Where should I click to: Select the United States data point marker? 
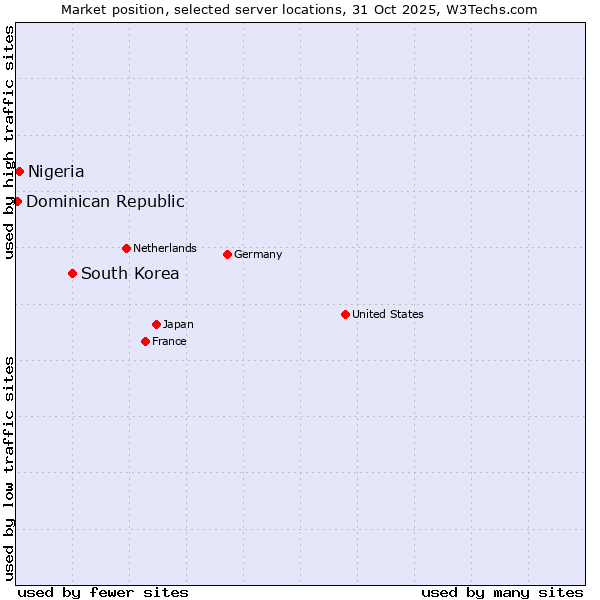coord(345,314)
